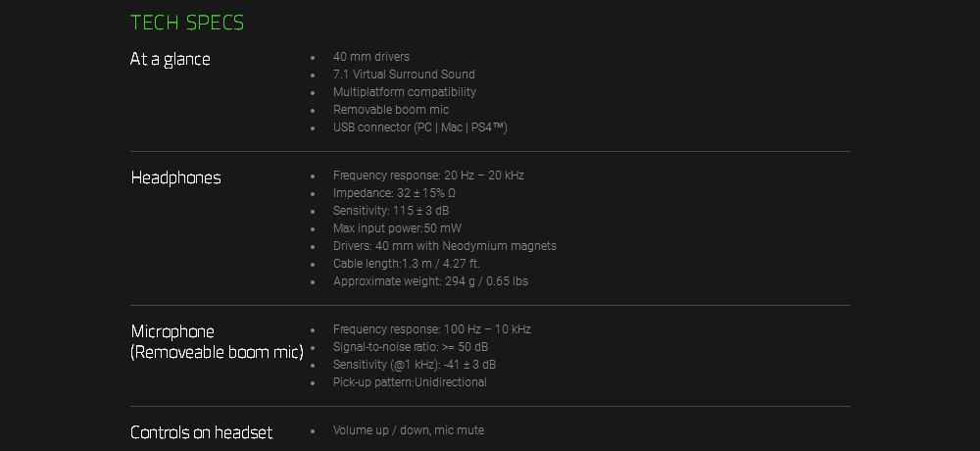Click headphone frequency response 20 Hz – 20 kHz
The image size is (980, 451).
click(x=428, y=175)
